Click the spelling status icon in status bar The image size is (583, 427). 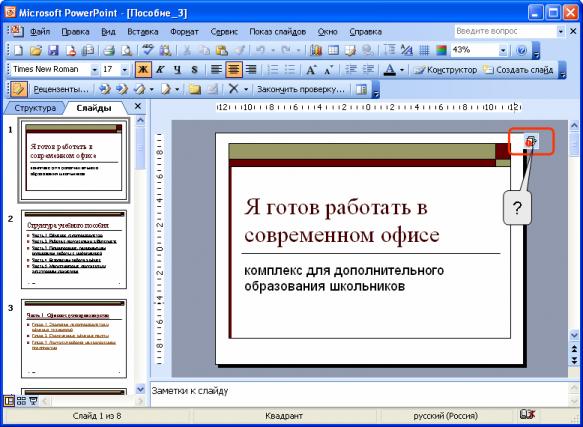pyautogui.click(x=528, y=415)
